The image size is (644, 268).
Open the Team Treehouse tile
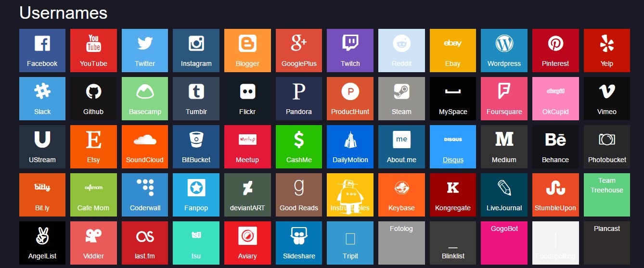pos(607,195)
